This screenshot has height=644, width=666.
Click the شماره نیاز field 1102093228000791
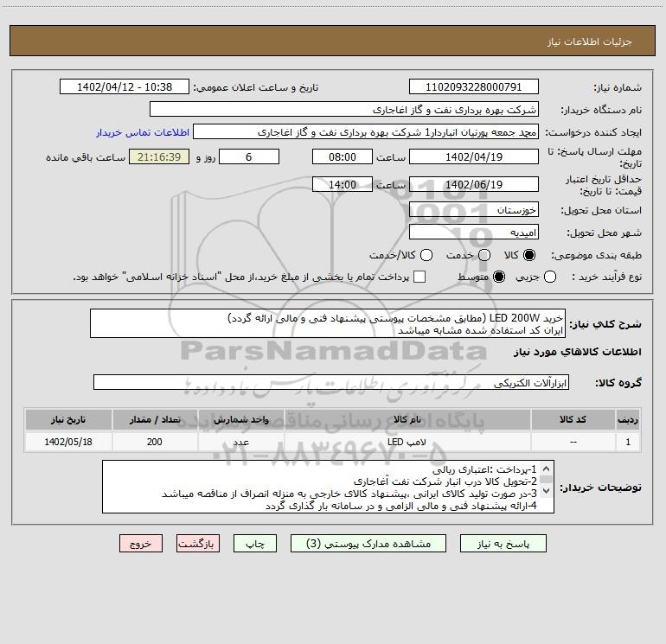tap(474, 86)
